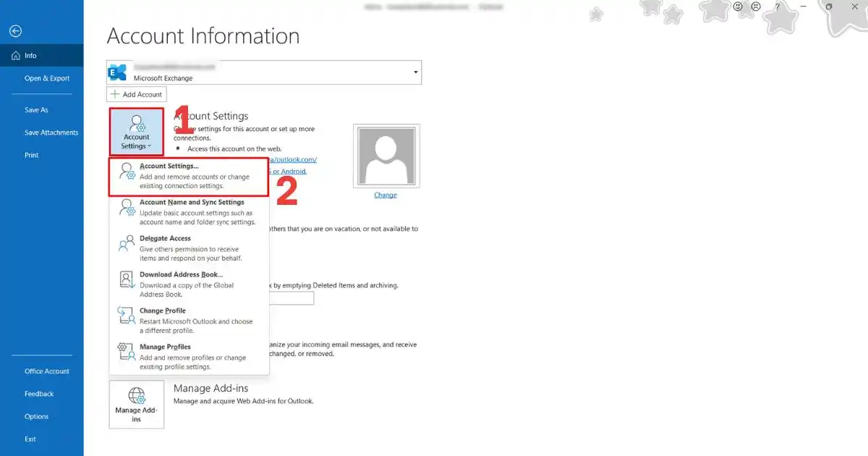868x456 pixels.
Task: Click the Change Profile icon
Action: 127,316
